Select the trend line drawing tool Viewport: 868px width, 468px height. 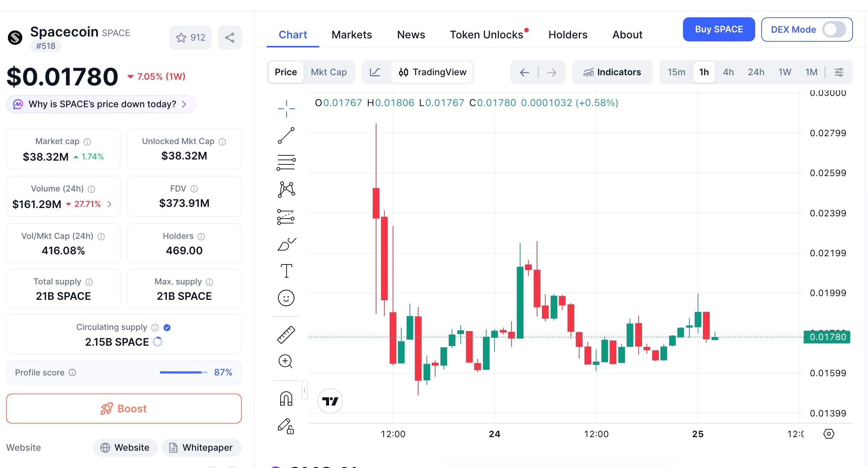pos(286,135)
